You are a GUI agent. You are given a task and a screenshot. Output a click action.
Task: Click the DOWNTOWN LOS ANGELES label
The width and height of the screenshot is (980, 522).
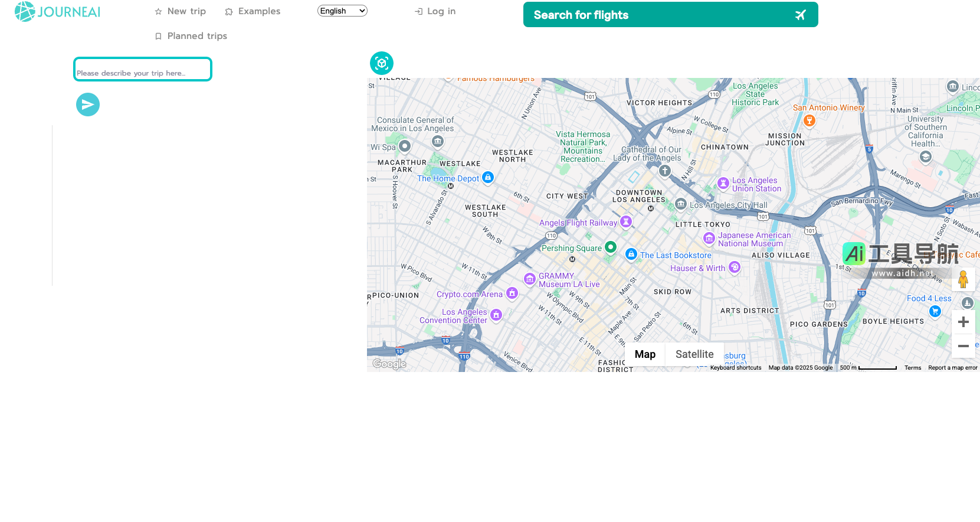639,197
